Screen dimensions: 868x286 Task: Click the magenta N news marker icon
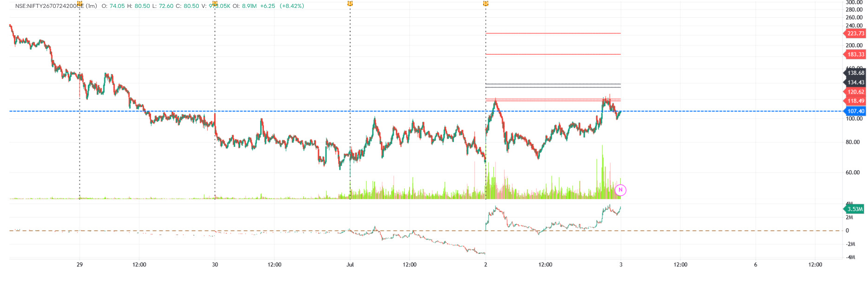click(620, 190)
